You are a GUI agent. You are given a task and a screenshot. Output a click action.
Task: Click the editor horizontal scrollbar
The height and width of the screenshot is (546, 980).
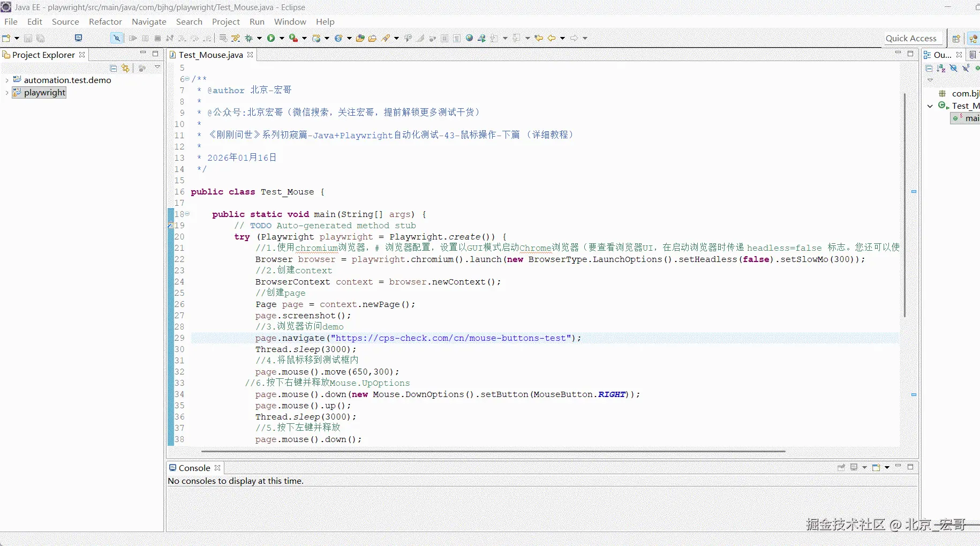tap(493, 451)
